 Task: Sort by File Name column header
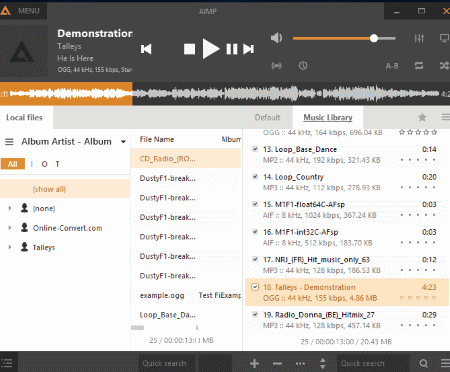(157, 139)
